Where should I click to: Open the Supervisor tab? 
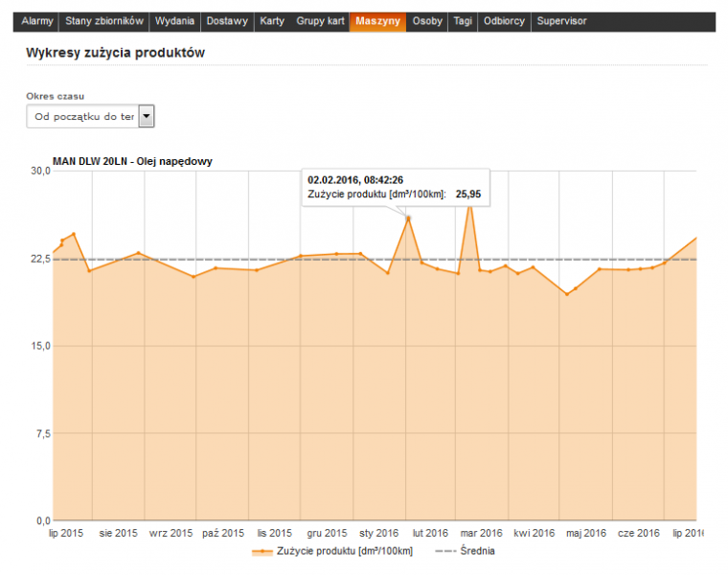(561, 21)
